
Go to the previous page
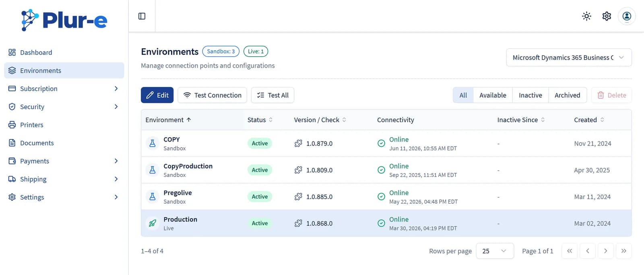coord(587,251)
